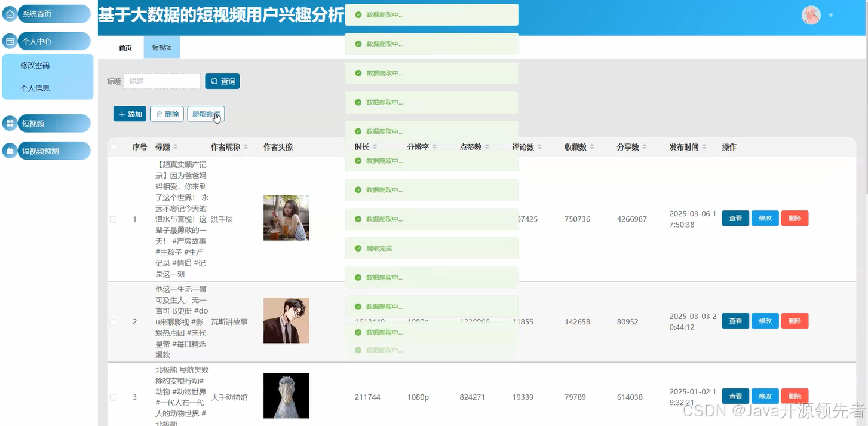Click the user profile picture in header
The height and width of the screenshot is (426, 868).
(811, 15)
